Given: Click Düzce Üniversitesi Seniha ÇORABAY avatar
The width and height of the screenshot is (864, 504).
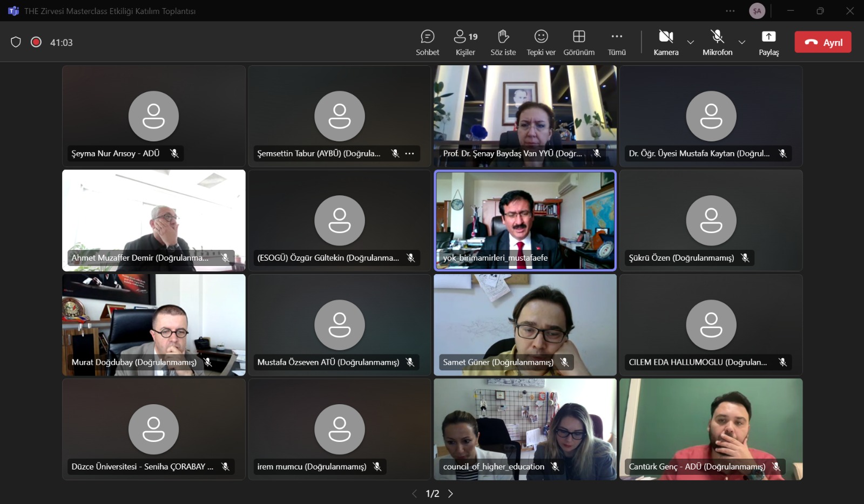Looking at the screenshot, I should pos(153,430).
